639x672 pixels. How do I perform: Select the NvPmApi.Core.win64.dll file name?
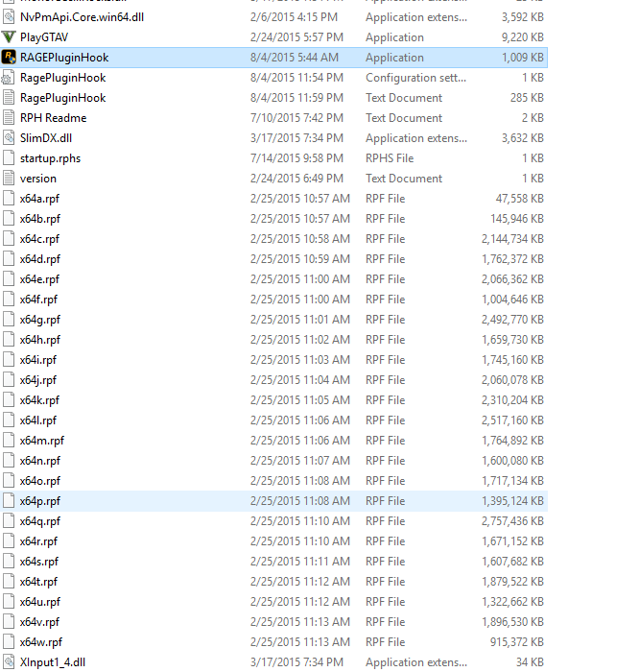point(82,17)
